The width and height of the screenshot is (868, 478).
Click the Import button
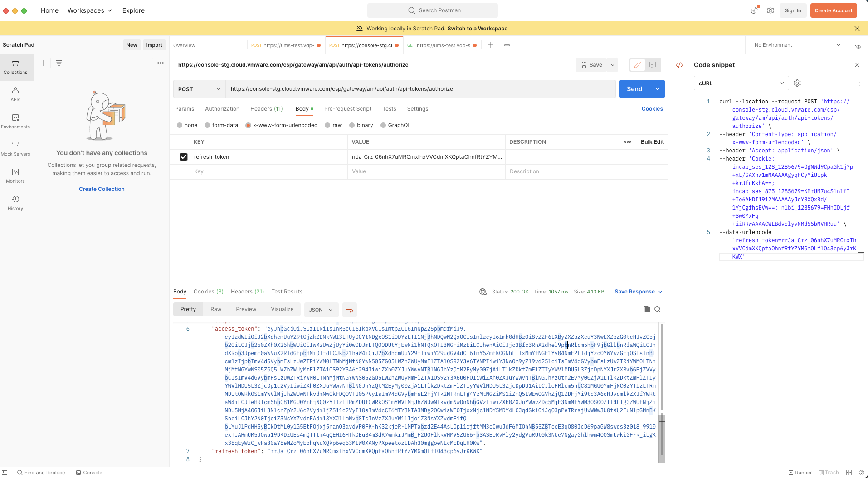click(x=154, y=45)
